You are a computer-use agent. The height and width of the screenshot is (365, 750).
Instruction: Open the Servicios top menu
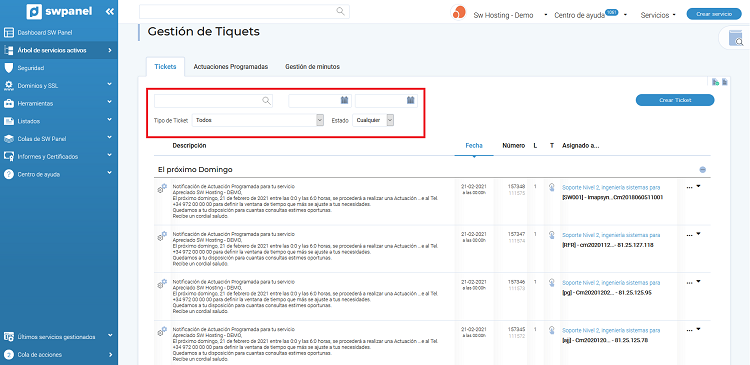coord(658,15)
